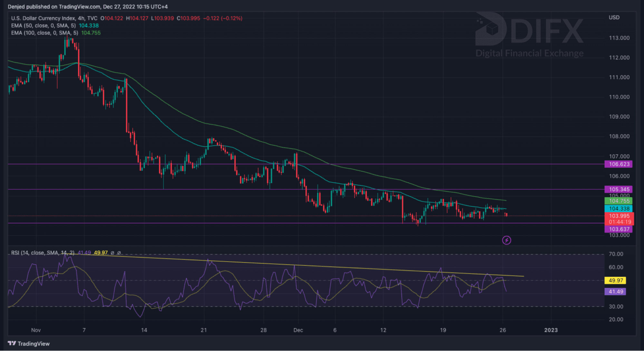This screenshot has width=644, height=351.
Task: Click the green 104.755 EMA price tag
Action: pos(619,201)
